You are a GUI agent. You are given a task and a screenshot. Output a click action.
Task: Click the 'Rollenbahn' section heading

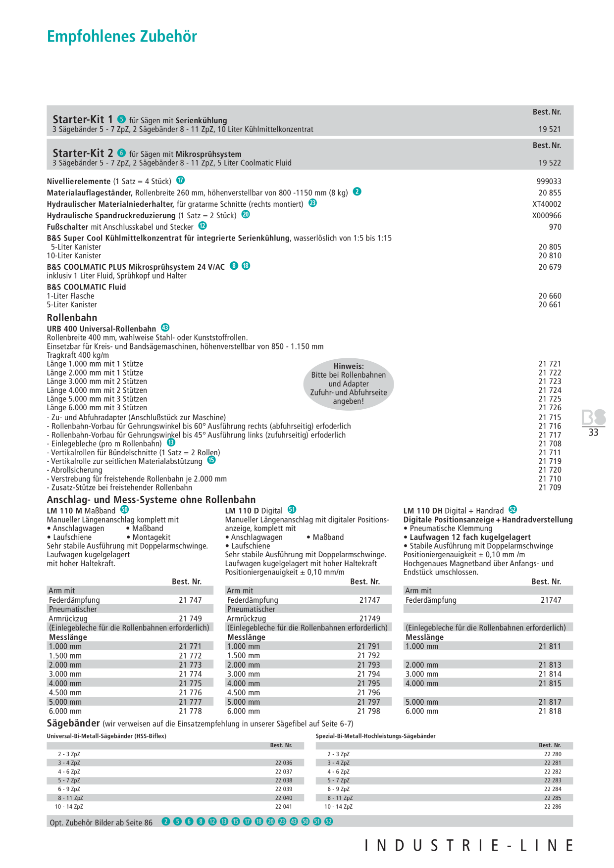tap(72, 318)
